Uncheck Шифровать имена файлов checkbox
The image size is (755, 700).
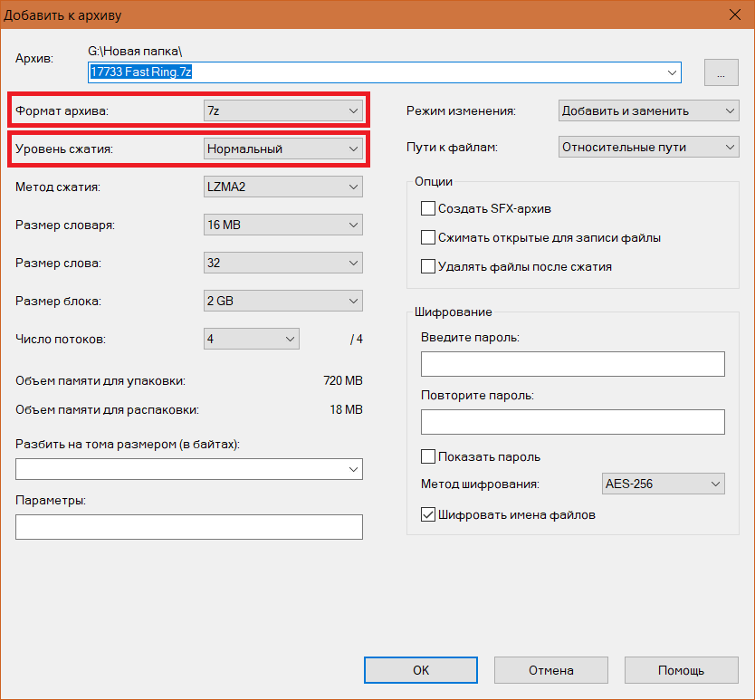(x=428, y=514)
